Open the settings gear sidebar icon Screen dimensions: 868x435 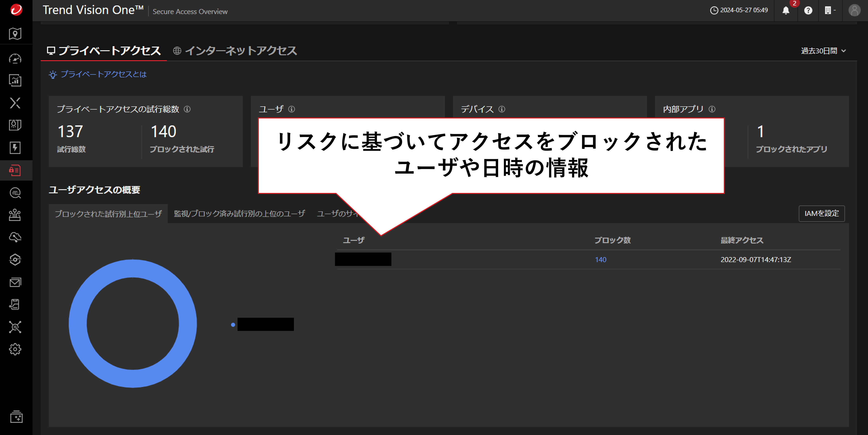pyautogui.click(x=15, y=349)
